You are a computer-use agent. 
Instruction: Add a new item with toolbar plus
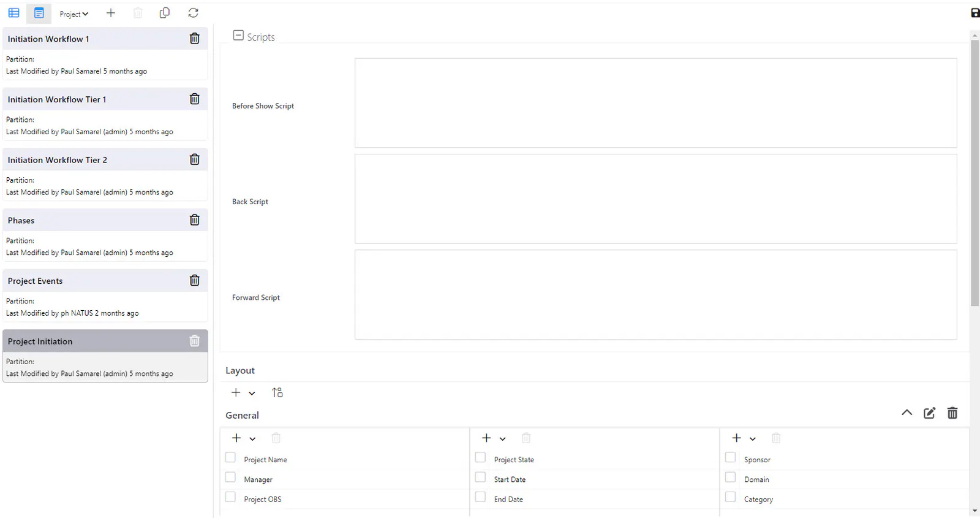(111, 13)
